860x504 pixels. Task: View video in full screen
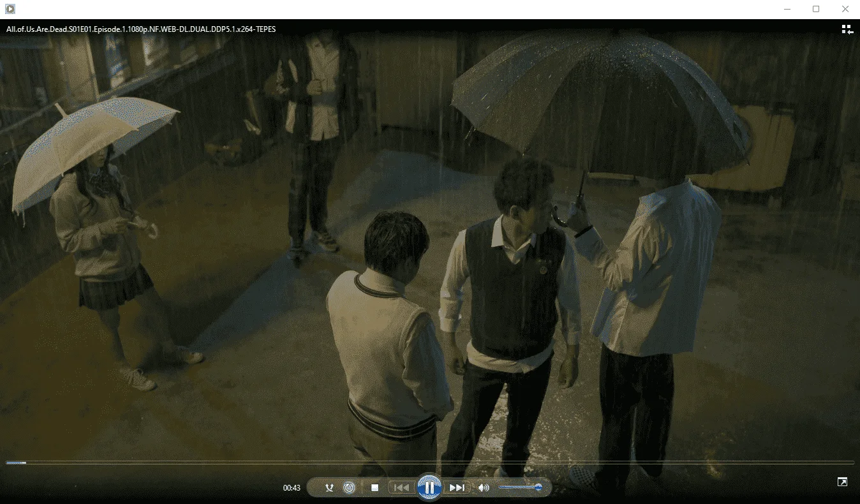click(x=842, y=482)
